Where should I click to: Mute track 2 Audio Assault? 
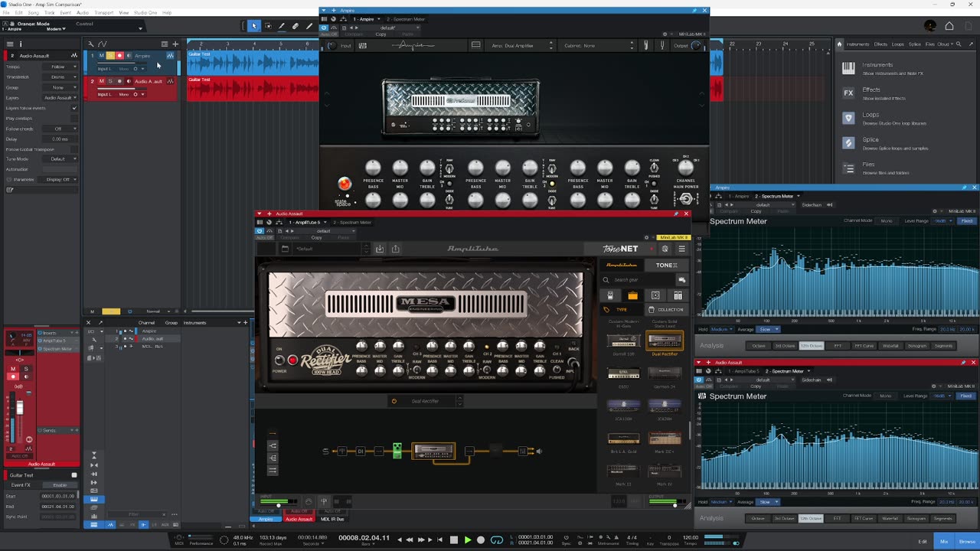tap(101, 81)
